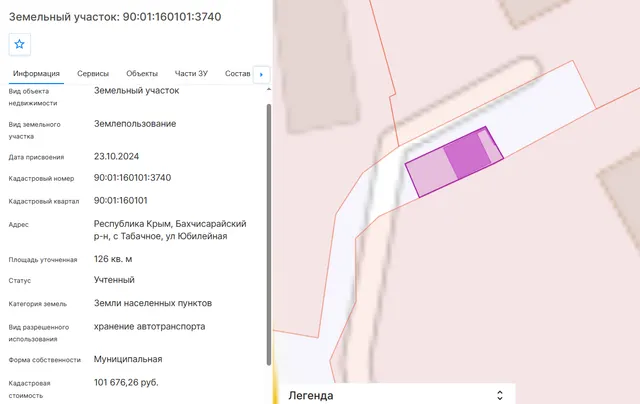Select the highlighted purple parcel on map
640x404 pixels.
(x=454, y=162)
